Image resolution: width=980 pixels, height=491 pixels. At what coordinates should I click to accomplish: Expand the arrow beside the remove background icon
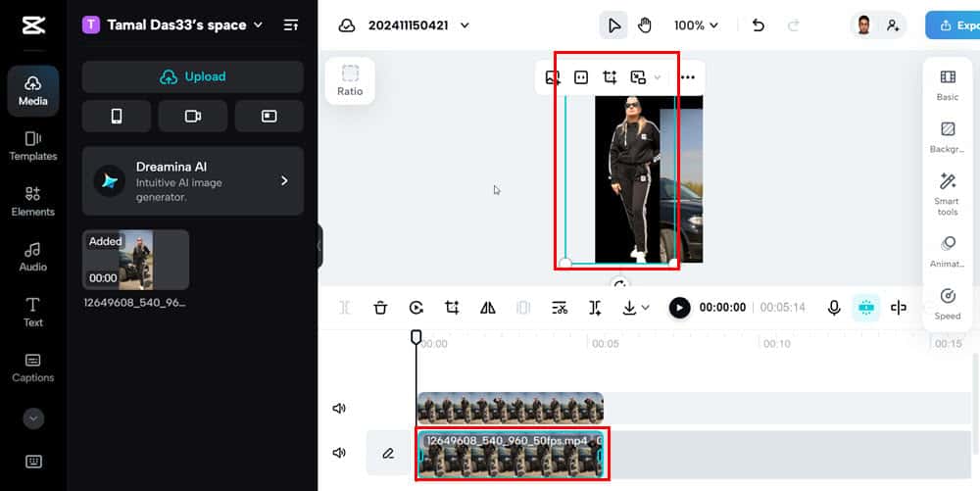[x=658, y=77]
